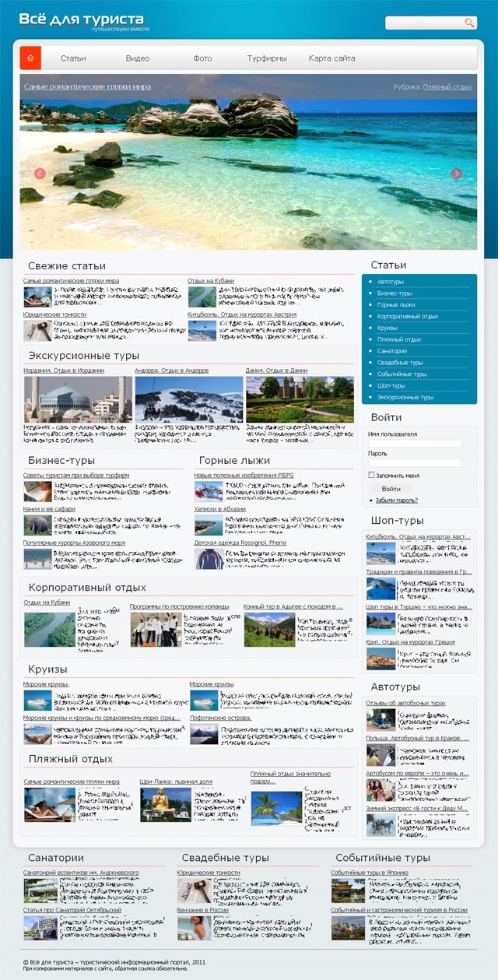This screenshot has height=980, width=498.
Task: Click thumbnail beside Кения и её сафари
Action: click(x=37, y=525)
